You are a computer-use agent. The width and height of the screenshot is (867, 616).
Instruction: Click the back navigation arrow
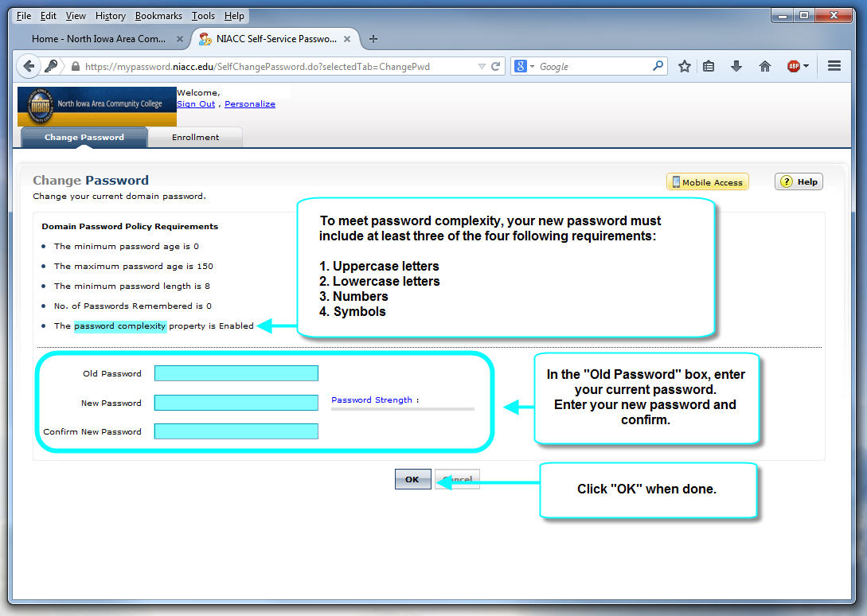tap(29, 66)
